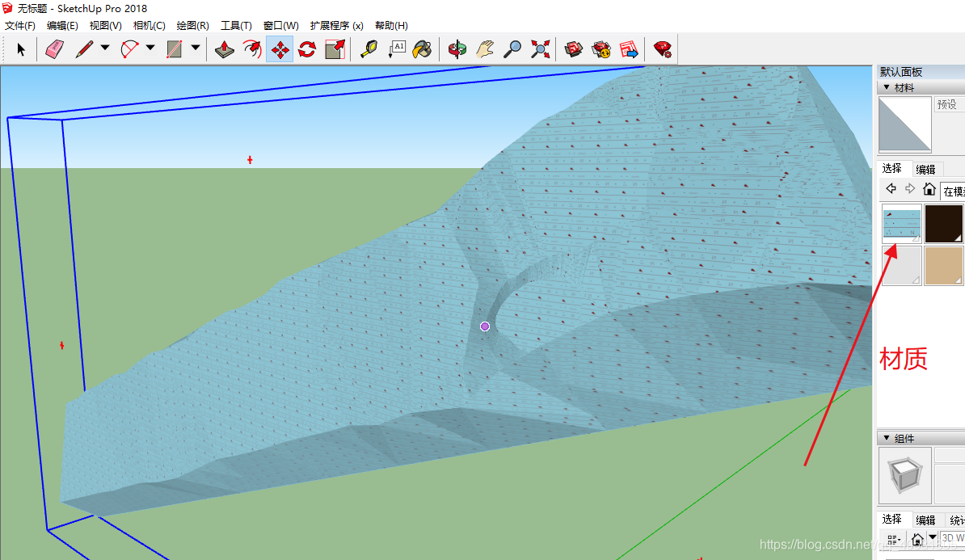
Task: Select the Orbit camera tool
Action: pos(457,49)
